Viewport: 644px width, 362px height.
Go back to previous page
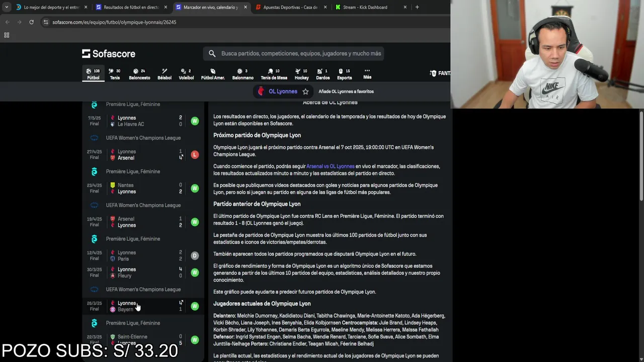click(7, 22)
